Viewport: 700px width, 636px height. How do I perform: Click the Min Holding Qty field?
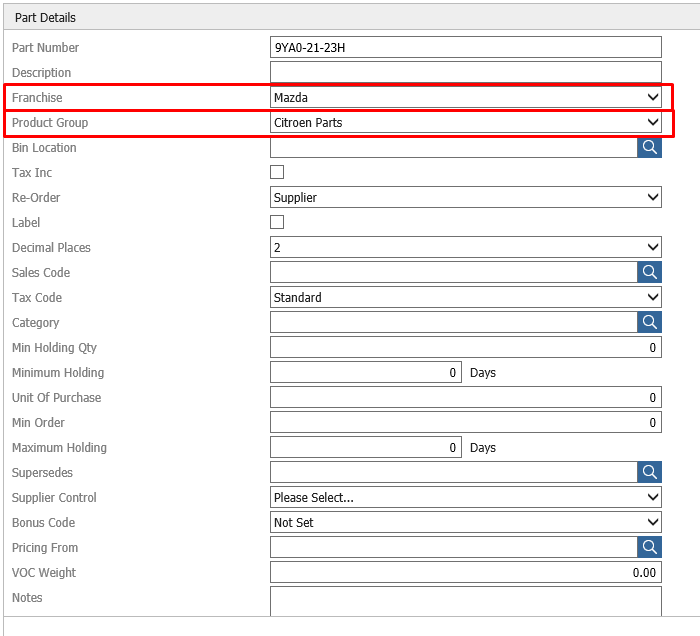466,347
